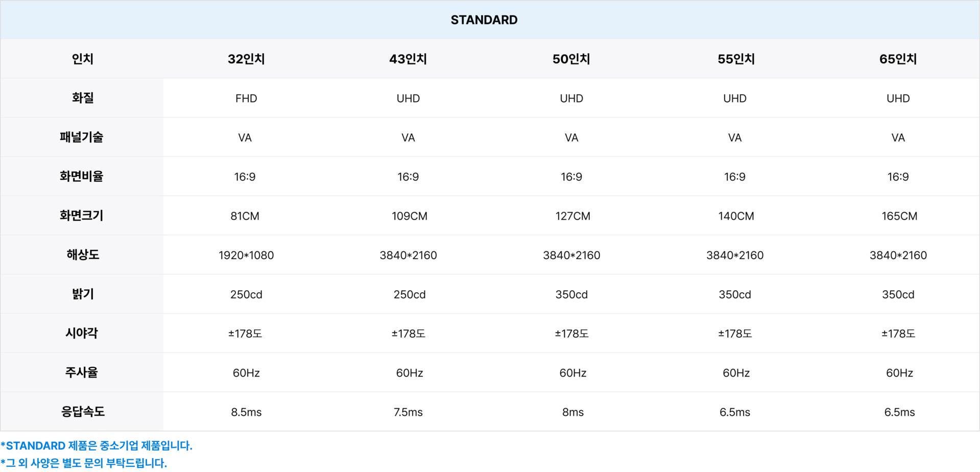Select the 주사율 row label
This screenshot has width=980, height=472.
point(82,373)
